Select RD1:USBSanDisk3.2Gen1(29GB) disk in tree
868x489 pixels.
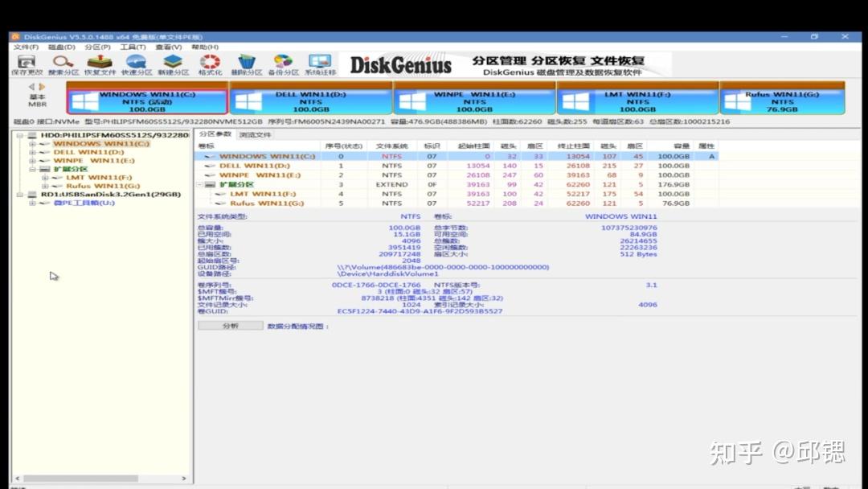[x=111, y=195]
